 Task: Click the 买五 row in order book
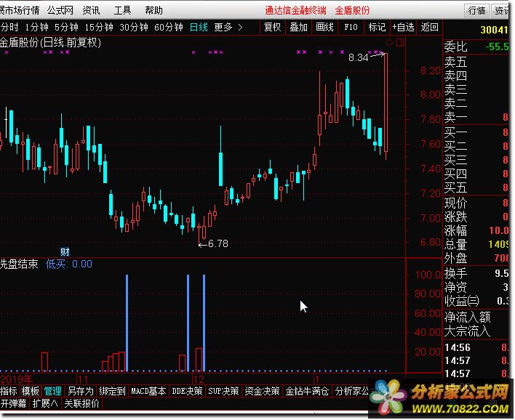pyautogui.click(x=476, y=187)
